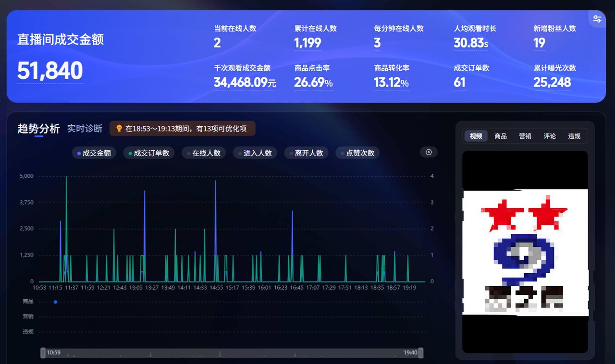
Task: Select the 视频 tab in the preview panel
Action: 476,136
